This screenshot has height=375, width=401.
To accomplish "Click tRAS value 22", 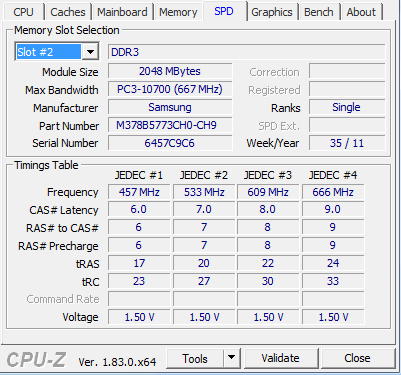I will point(268,263).
